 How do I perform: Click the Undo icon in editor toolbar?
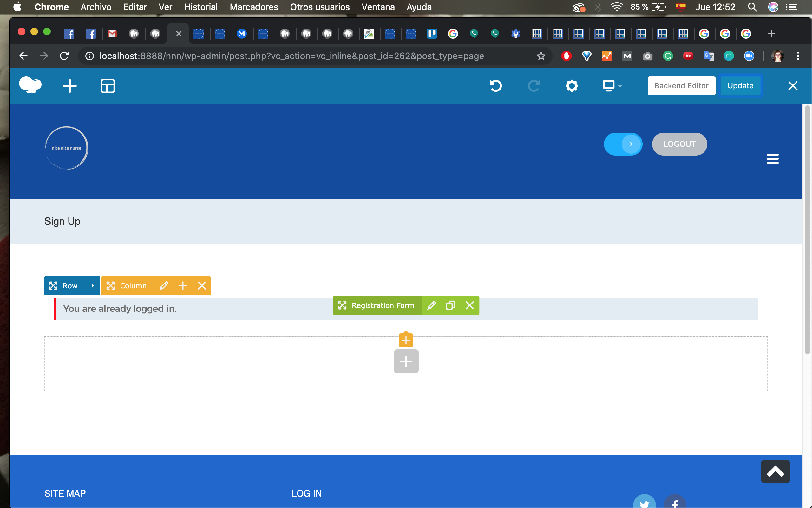(x=495, y=86)
